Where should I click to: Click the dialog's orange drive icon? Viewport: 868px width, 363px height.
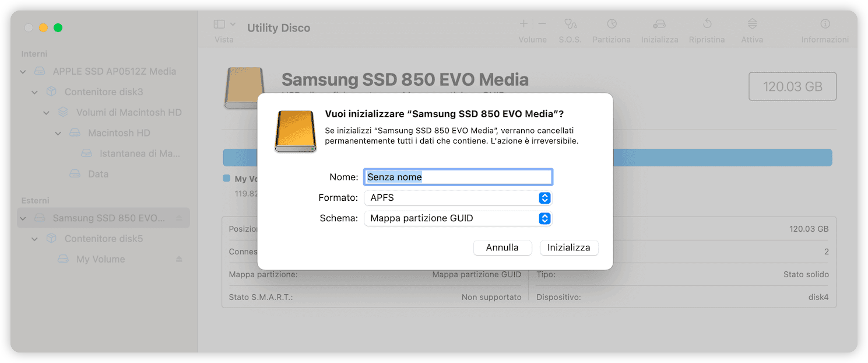pyautogui.click(x=296, y=131)
